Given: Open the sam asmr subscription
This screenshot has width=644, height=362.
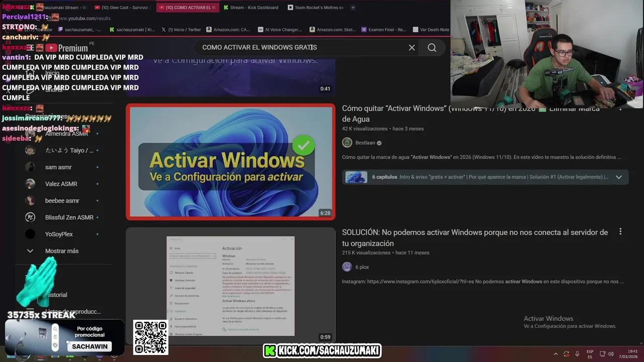Looking at the screenshot, I should (63, 167).
